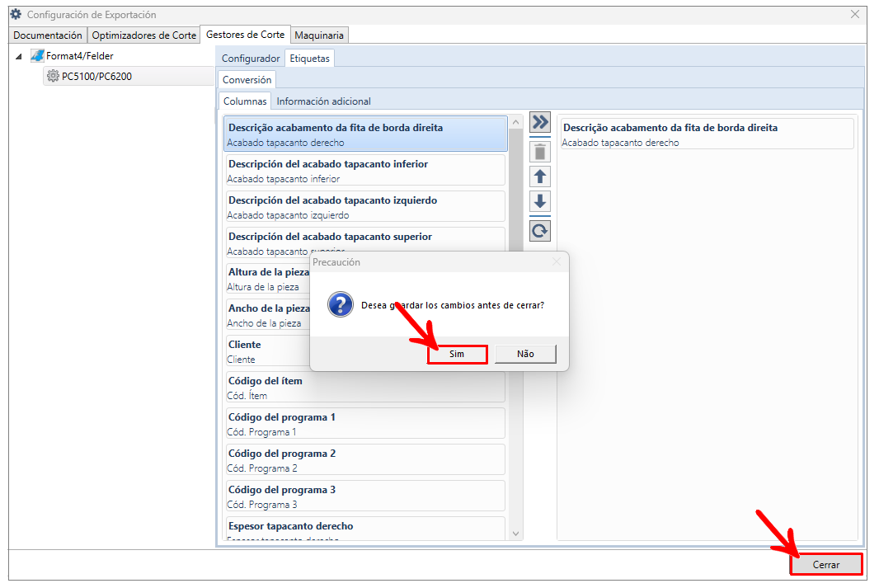Select the Cliente list item

click(x=268, y=351)
